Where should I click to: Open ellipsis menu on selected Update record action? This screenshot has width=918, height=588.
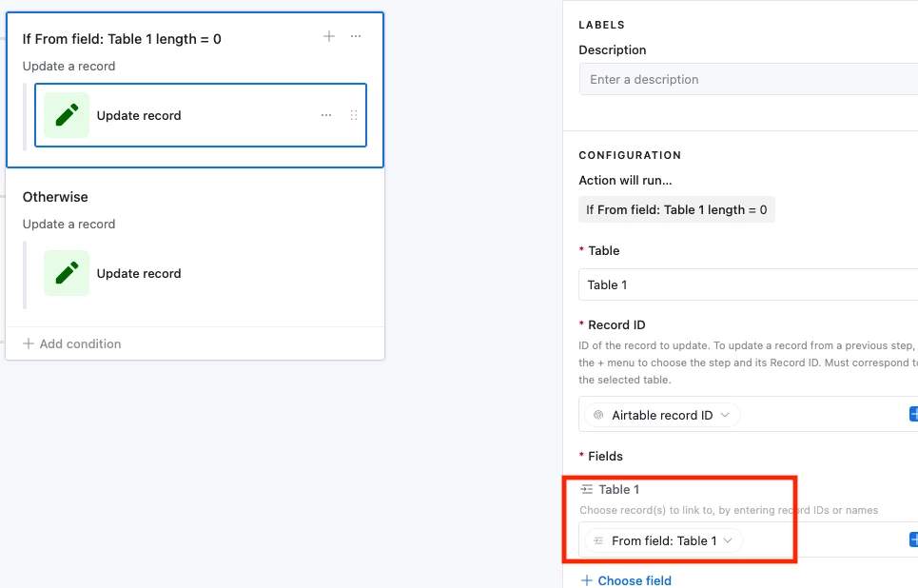click(326, 115)
